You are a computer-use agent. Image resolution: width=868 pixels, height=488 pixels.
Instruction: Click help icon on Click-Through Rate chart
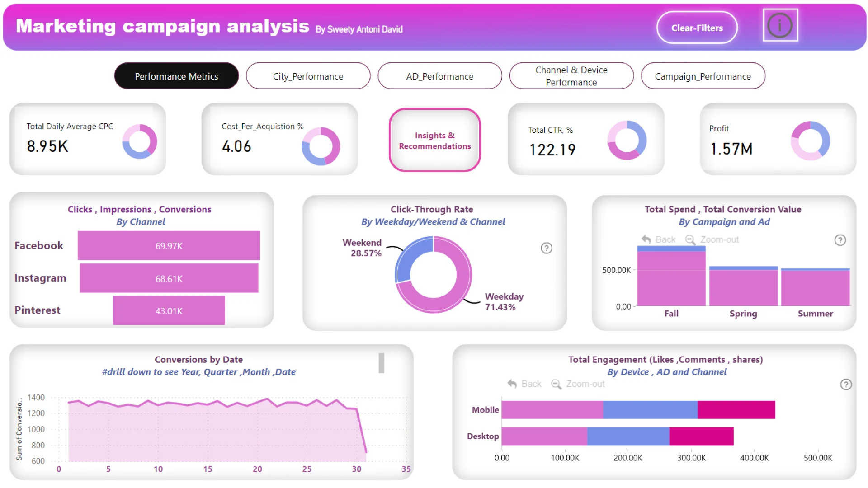pos(547,248)
